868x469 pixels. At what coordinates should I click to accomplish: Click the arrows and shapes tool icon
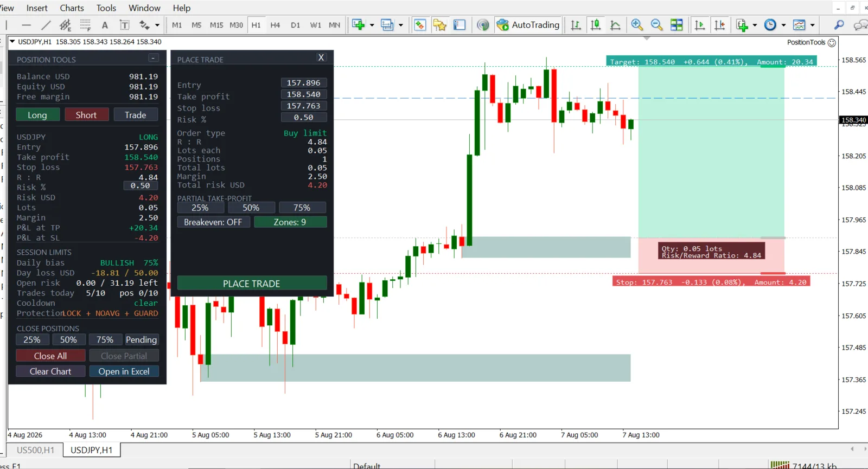(x=144, y=25)
